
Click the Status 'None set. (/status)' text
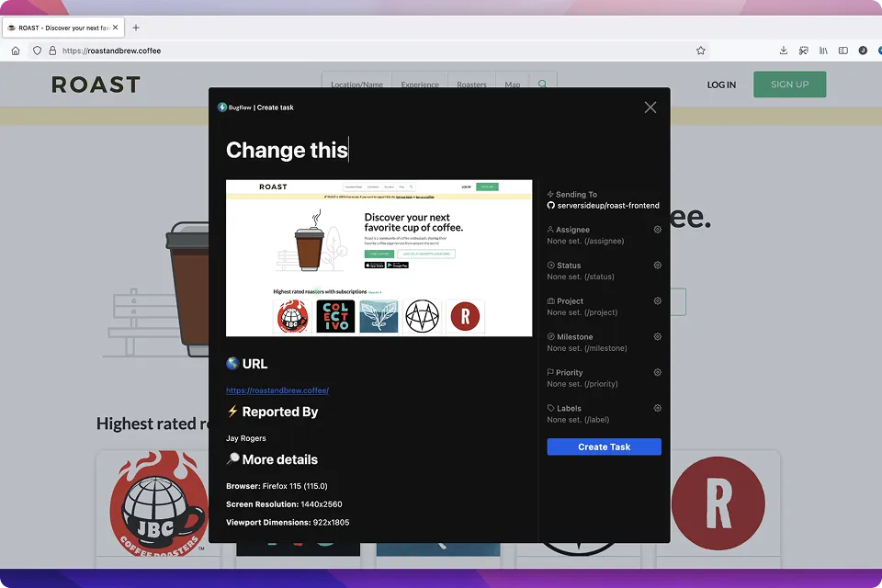pyautogui.click(x=581, y=277)
